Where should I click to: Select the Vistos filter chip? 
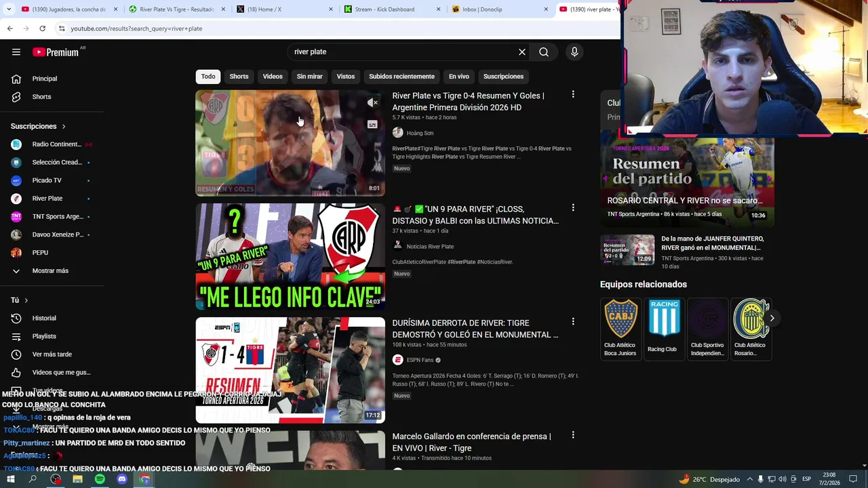tap(346, 77)
